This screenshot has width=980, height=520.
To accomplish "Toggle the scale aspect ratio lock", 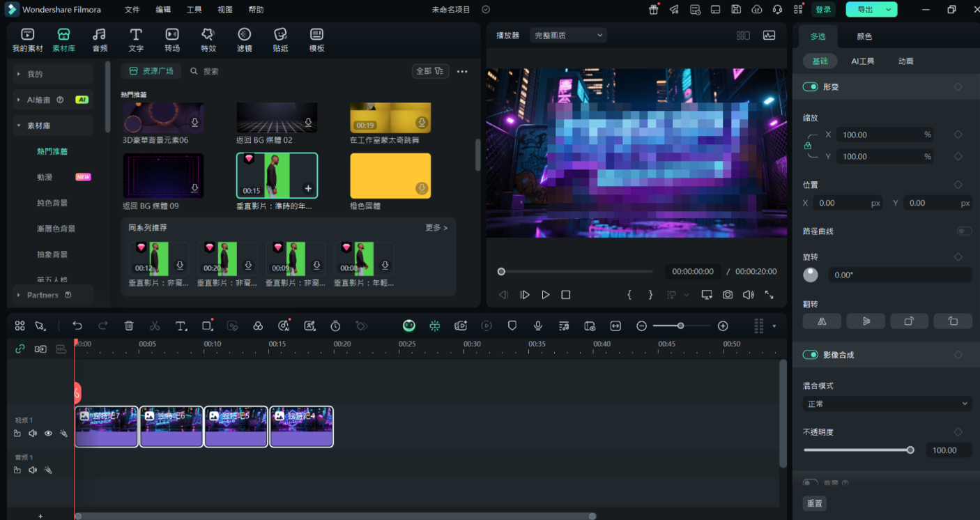I will [808, 146].
